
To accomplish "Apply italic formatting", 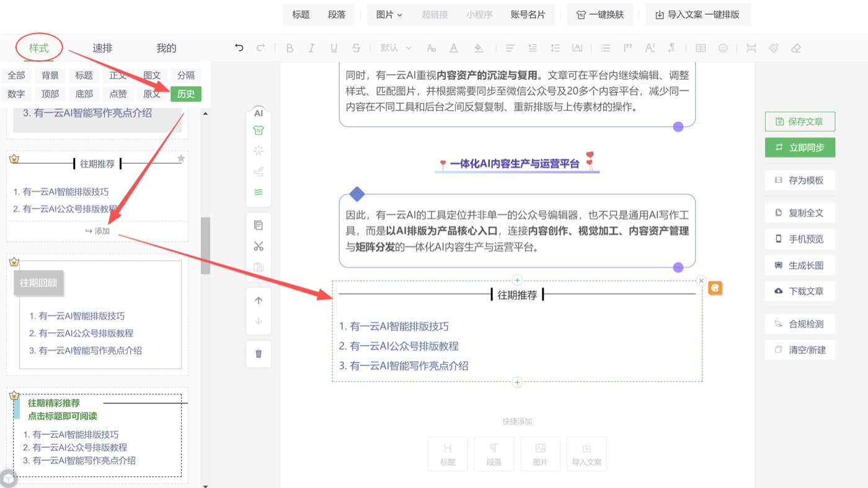I will (x=311, y=48).
